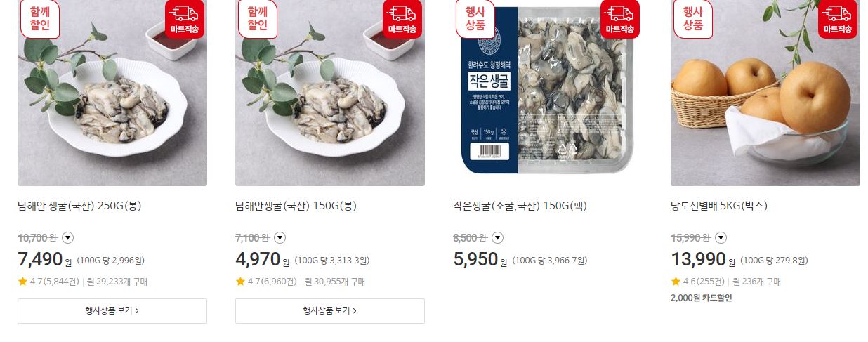Screen dimensions: 868x342
Task: Click the 마트직송 truck badge on 남해안 생굴 250G
Action: point(185,19)
